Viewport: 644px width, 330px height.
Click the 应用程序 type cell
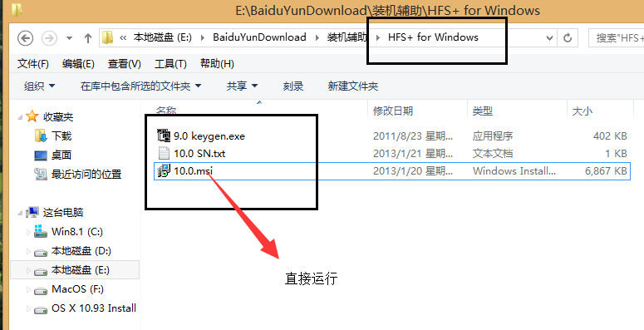click(493, 135)
